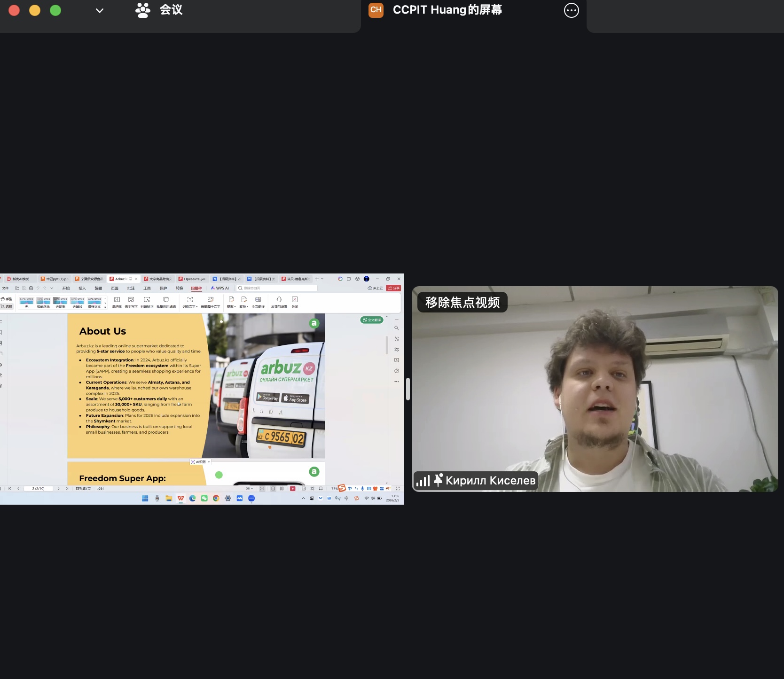
Task: Click the print icon in quick toolbar
Action: pos(31,288)
